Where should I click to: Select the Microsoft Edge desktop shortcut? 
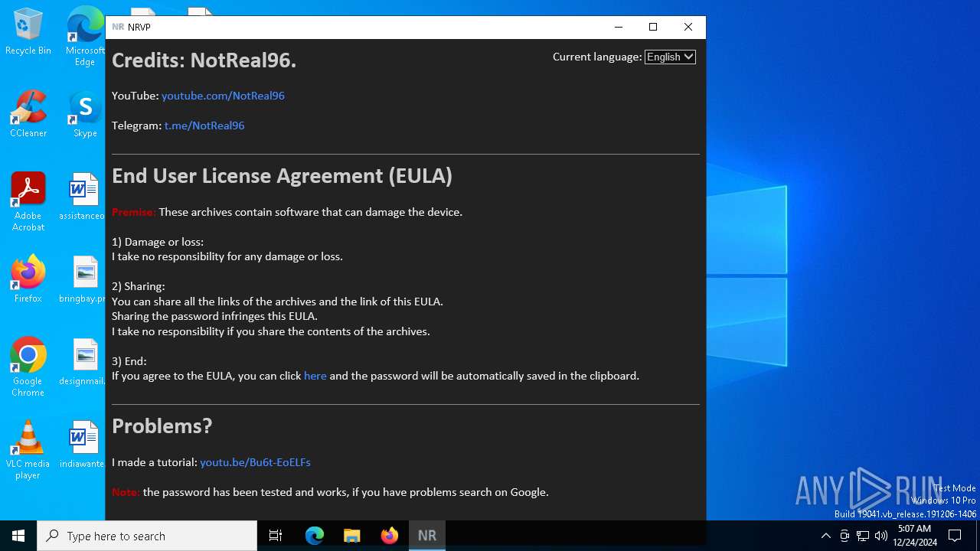click(85, 36)
